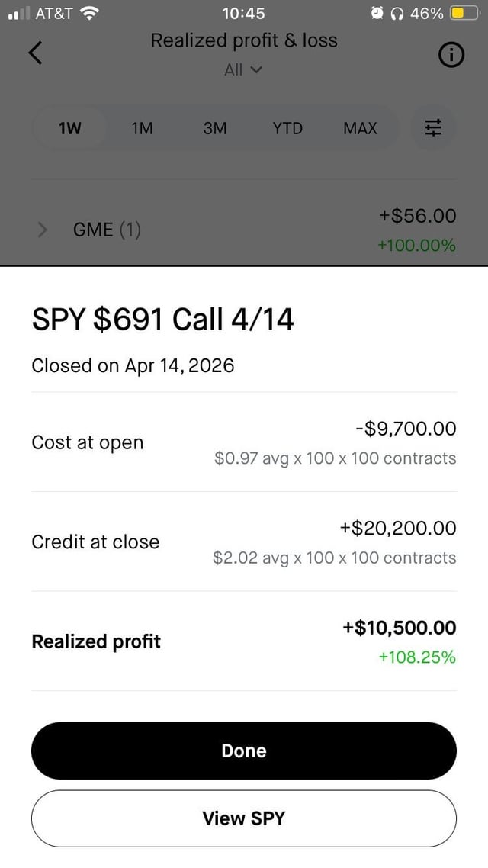Open the filter sliders icon
This screenshot has width=488, height=868.
pos(433,128)
